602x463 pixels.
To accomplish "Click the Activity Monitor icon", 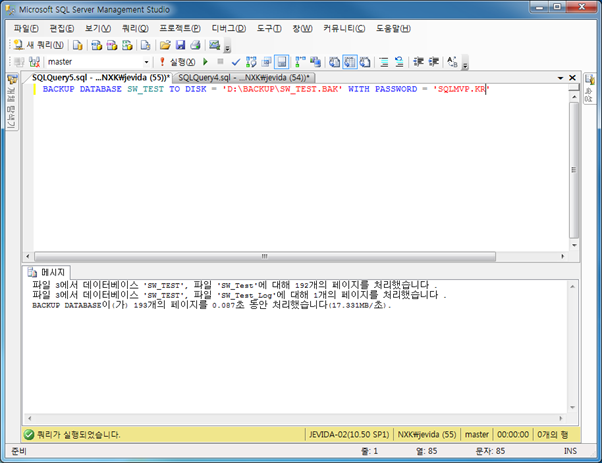I will (214, 45).
